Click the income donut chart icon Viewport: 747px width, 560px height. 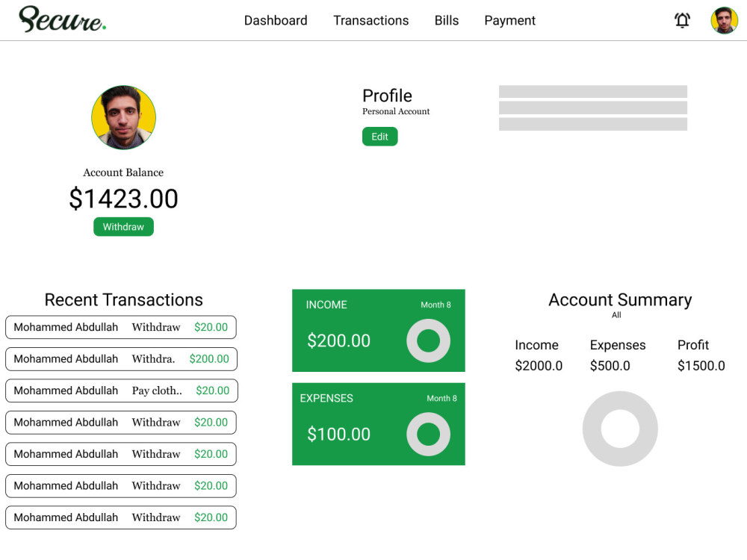point(428,340)
